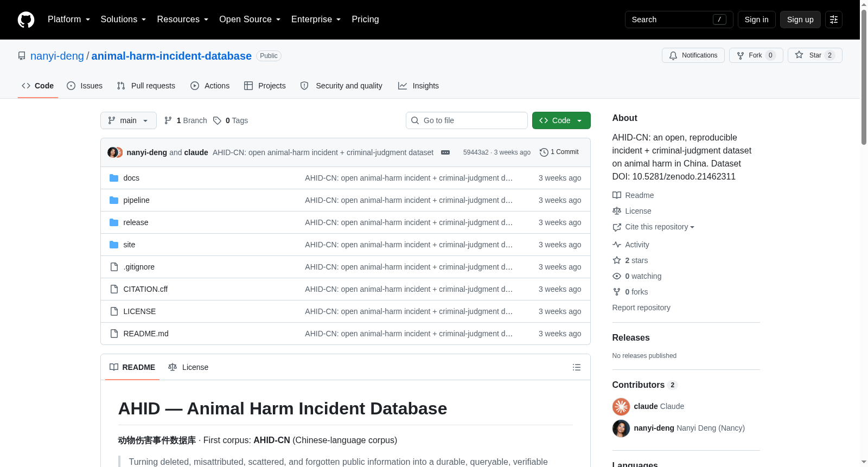
Task: Click the Notifications button
Action: tap(693, 55)
